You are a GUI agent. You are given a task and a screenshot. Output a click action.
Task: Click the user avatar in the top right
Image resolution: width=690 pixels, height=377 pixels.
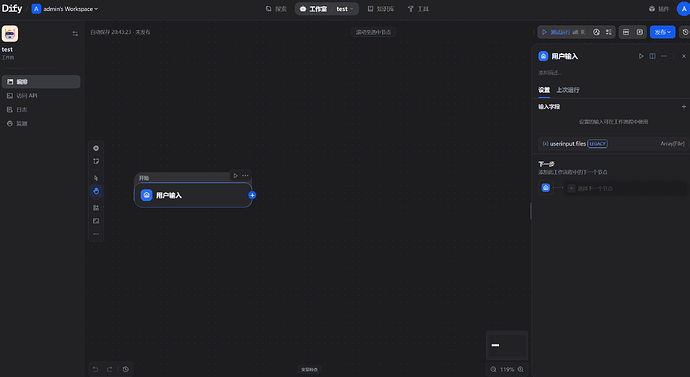(x=683, y=9)
